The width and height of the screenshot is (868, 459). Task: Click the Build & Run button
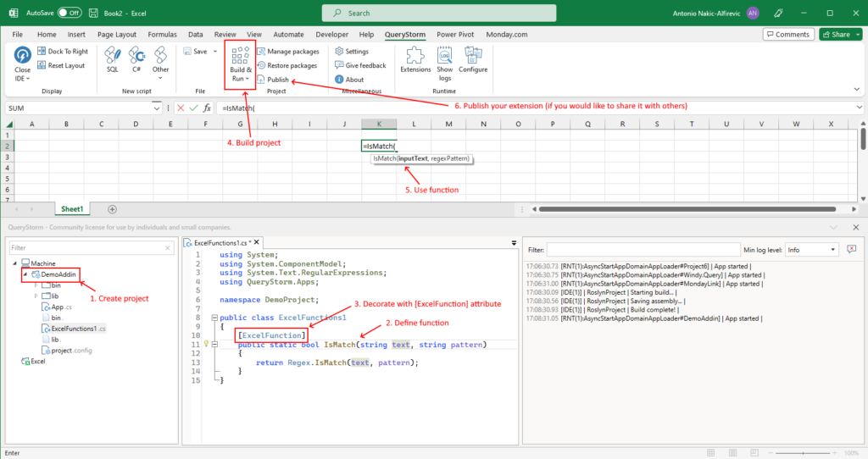pyautogui.click(x=239, y=64)
